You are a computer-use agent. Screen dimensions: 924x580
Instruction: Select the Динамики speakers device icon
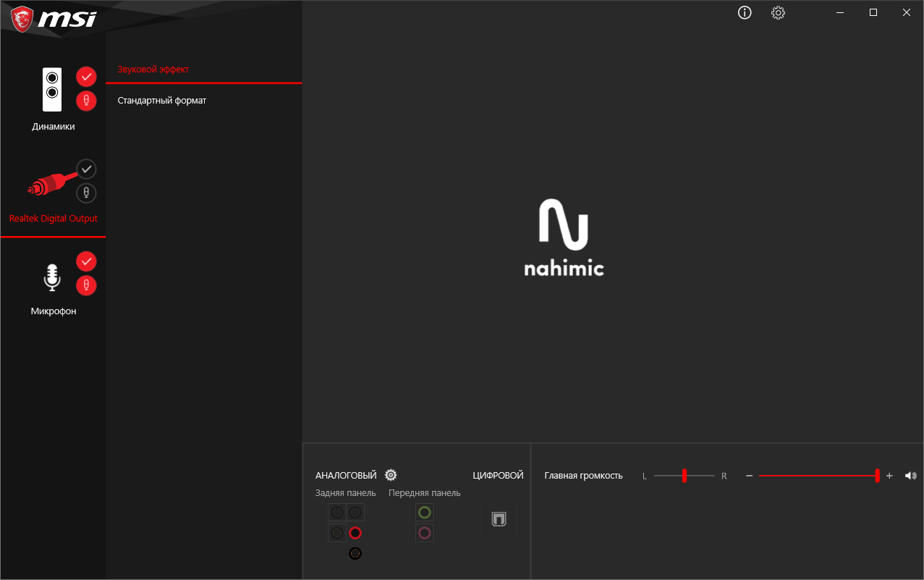tap(52, 89)
